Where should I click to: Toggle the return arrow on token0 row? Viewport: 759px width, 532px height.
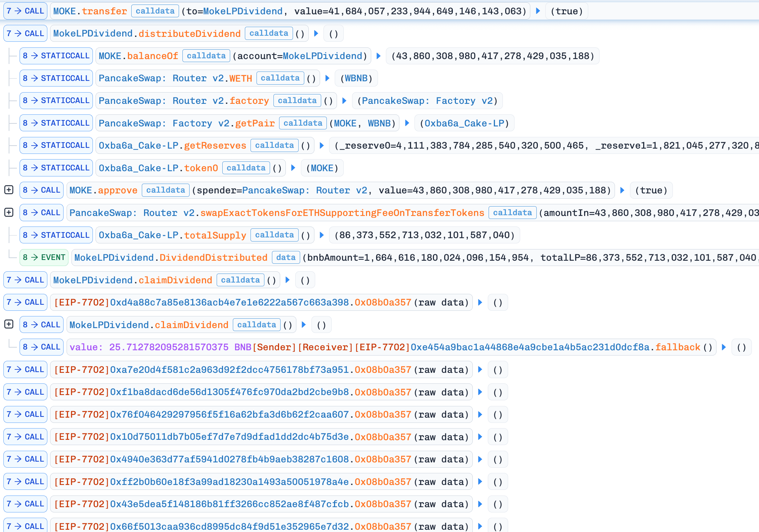click(x=293, y=168)
